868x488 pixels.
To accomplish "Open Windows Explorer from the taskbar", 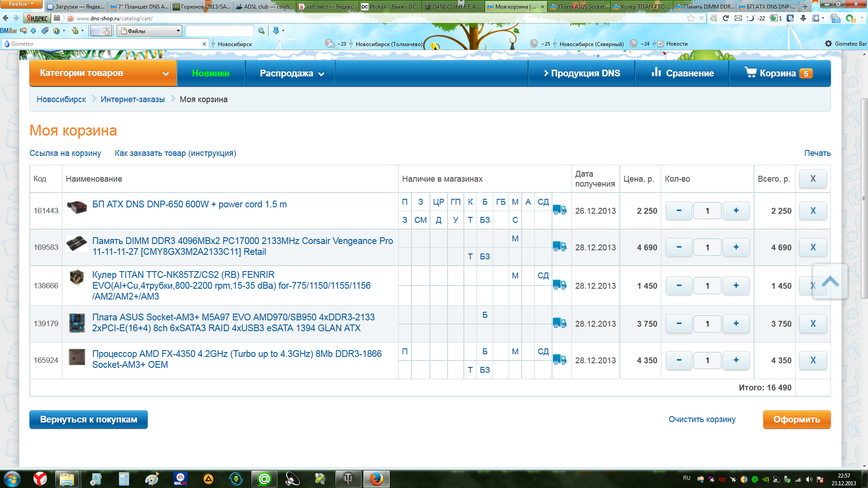I will (x=67, y=479).
